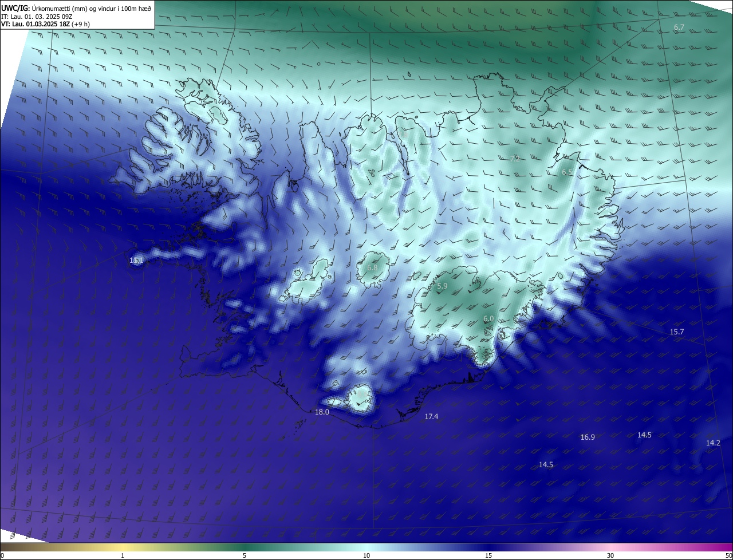The height and width of the screenshot is (560, 733).
Task: Click the color scale tick labeled 5
Action: [245, 556]
